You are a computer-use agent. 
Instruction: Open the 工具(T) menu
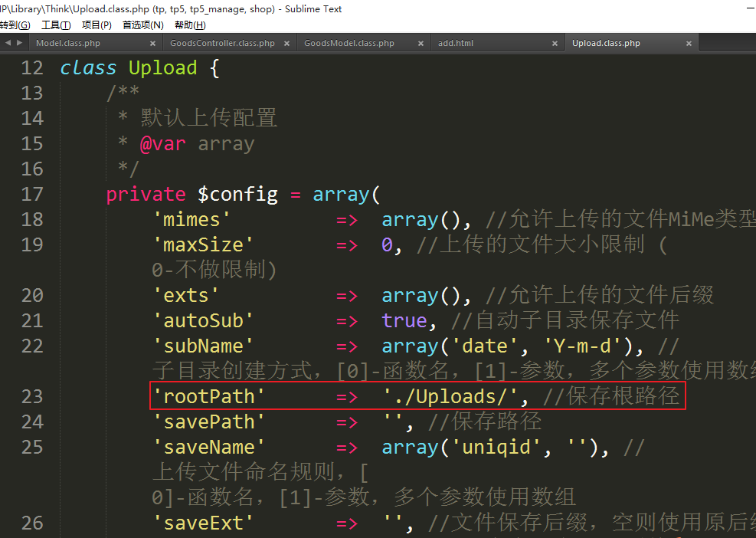[x=56, y=25]
